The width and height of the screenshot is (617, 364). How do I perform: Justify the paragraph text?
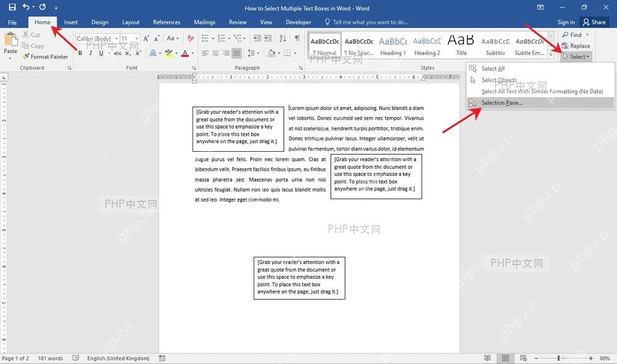[236, 53]
